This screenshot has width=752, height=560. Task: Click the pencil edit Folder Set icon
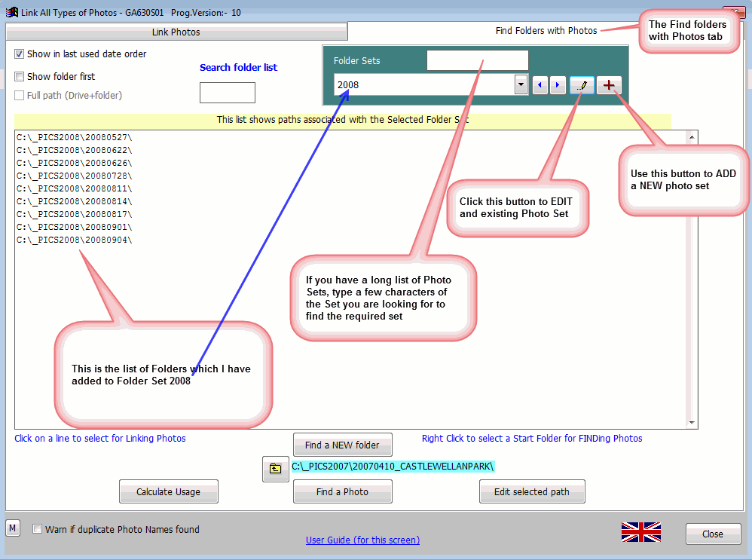tap(582, 85)
